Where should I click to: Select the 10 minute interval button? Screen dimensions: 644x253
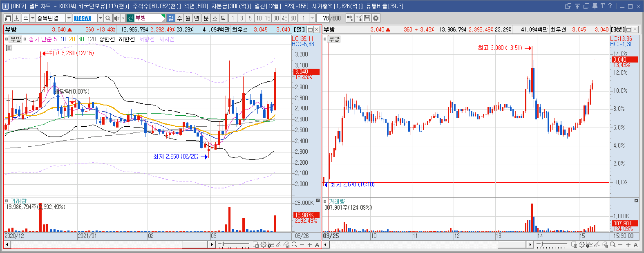click(x=259, y=18)
